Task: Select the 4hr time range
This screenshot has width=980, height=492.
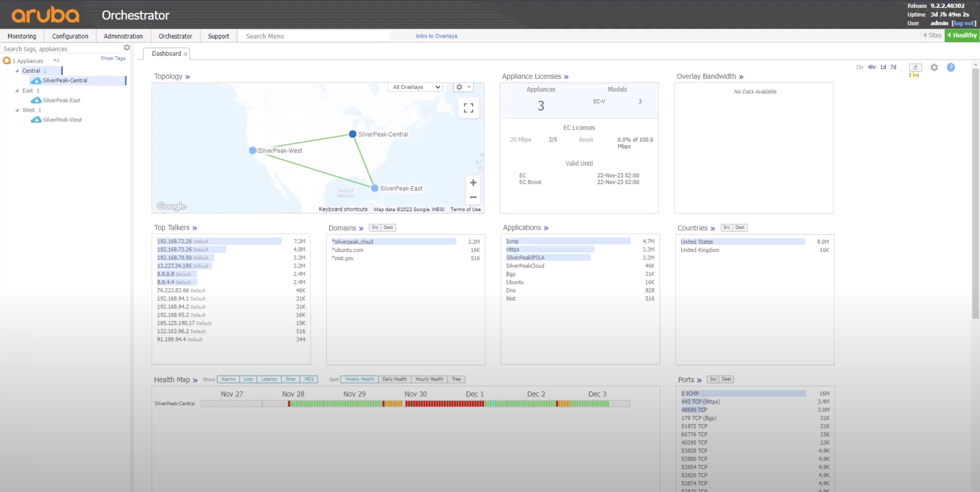Action: [872, 67]
